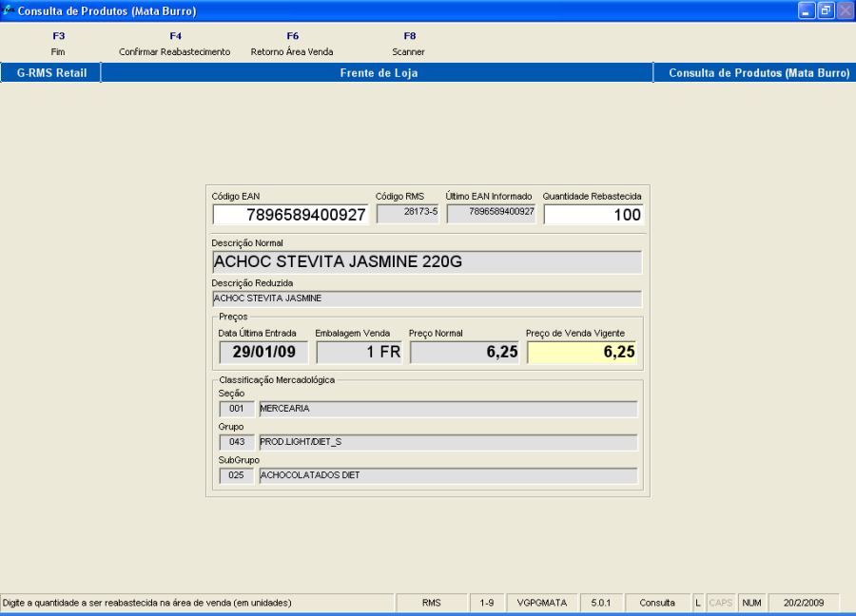
Task: Click the VGPGMATA program name in status bar
Action: point(542,603)
